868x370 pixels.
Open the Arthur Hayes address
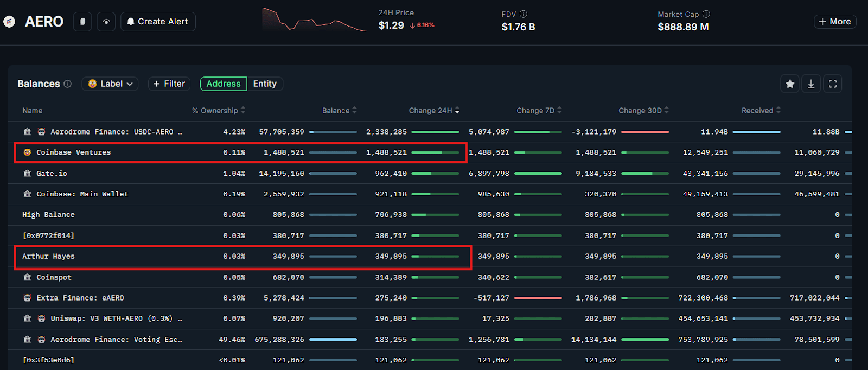48,257
